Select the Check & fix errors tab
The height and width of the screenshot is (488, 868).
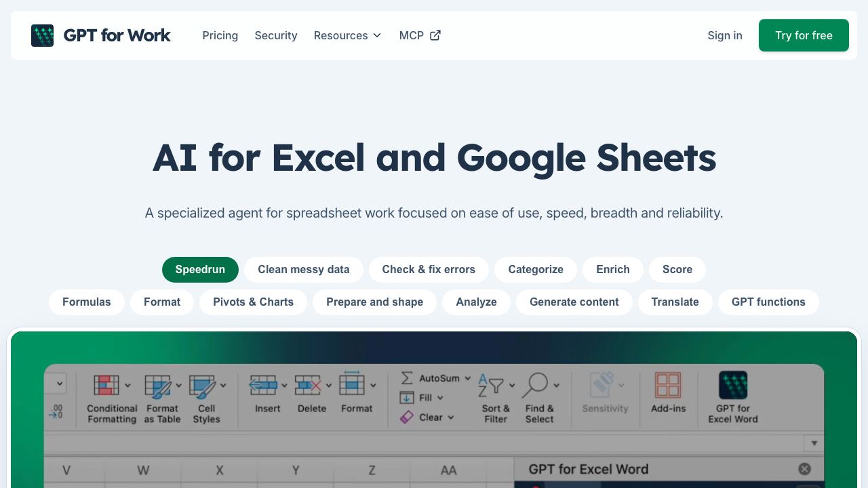[x=429, y=269]
